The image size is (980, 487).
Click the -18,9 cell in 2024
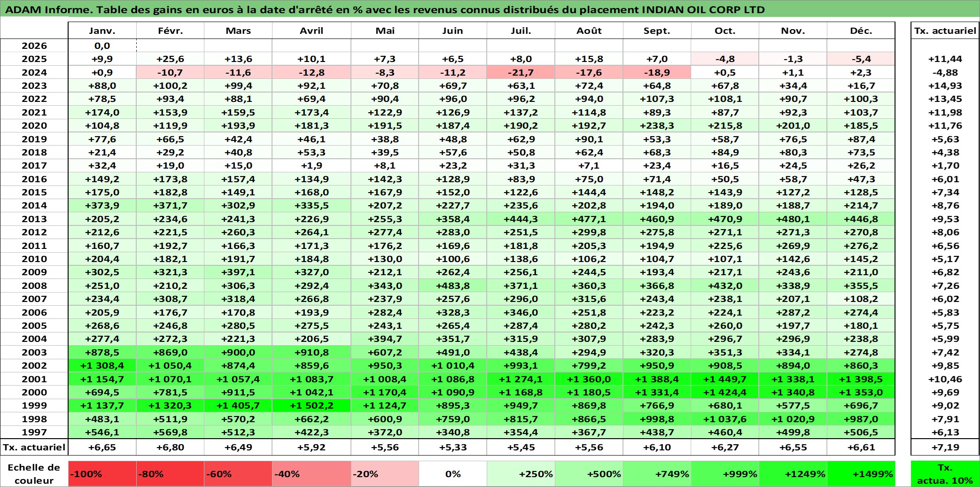tap(657, 72)
